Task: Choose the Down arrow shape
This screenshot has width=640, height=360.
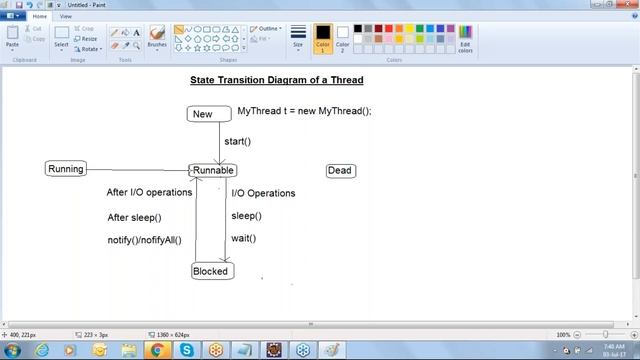Action: 179,48
